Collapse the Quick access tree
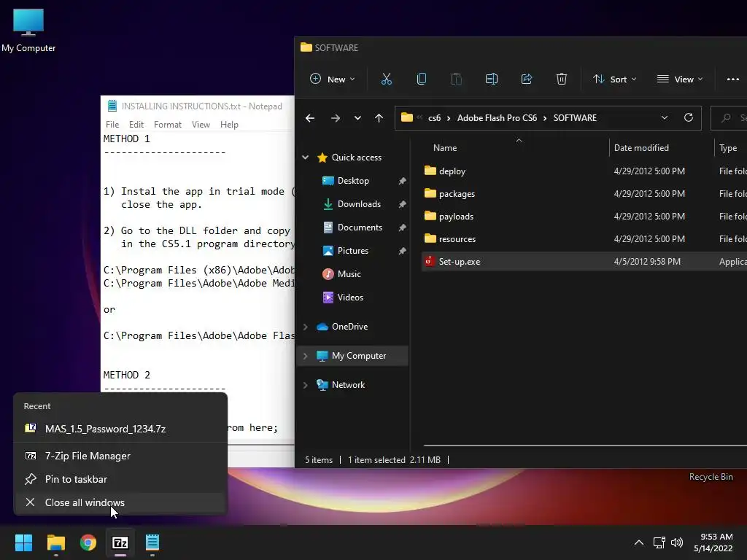Viewport: 747px width, 560px height. 306,157
